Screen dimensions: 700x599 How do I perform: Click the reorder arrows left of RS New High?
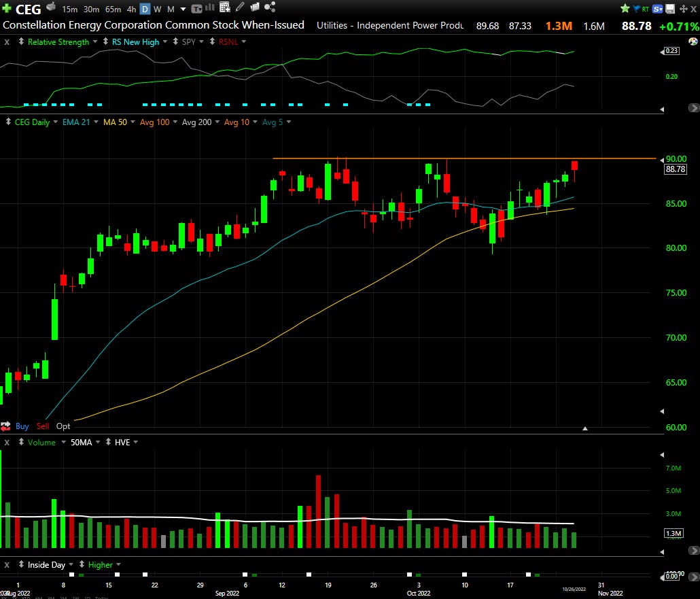click(105, 41)
